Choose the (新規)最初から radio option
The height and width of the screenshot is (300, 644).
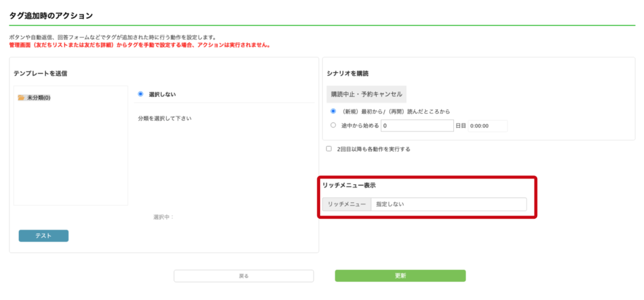(333, 111)
